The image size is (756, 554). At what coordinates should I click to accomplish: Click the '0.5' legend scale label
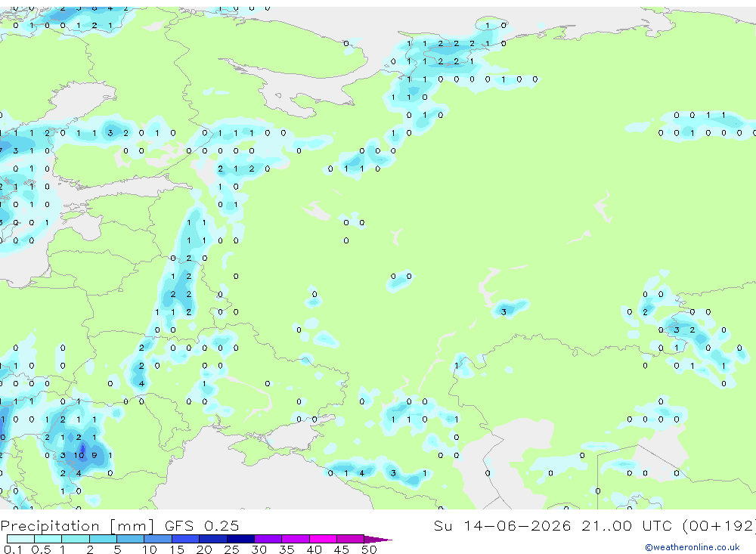(x=41, y=549)
